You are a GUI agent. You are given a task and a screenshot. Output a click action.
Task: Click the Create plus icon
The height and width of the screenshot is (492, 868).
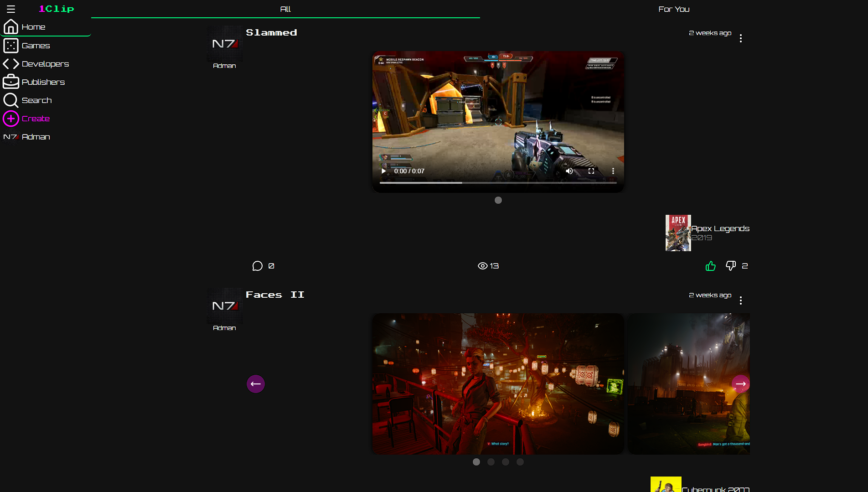pyautogui.click(x=11, y=119)
